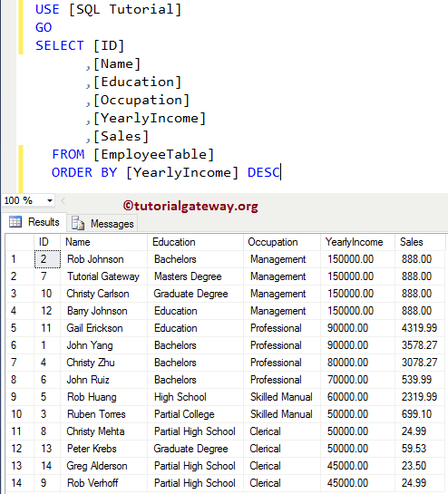Image resolution: width=448 pixels, height=494 pixels.
Task: Click the Christy Carlson name cell
Action: [x=103, y=294]
